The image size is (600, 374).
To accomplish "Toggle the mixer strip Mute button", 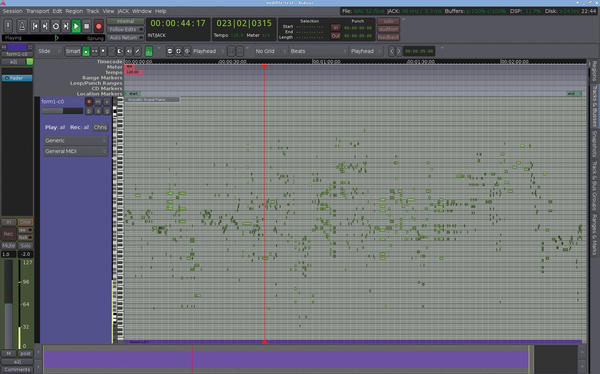I will tap(8, 246).
